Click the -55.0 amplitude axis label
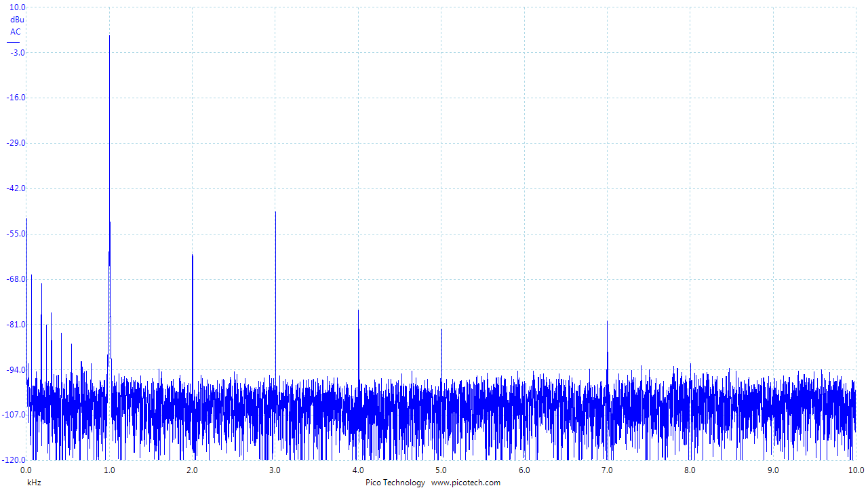The height and width of the screenshot is (488, 868). pos(17,234)
